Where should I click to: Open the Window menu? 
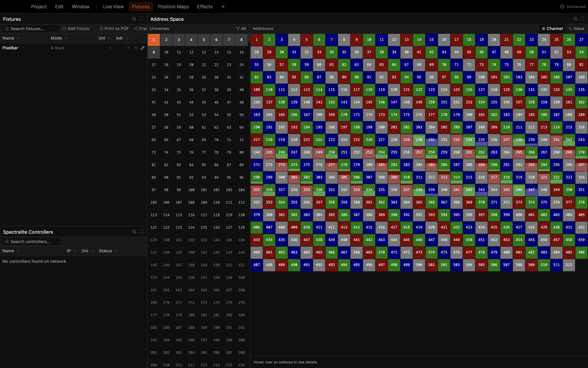(x=81, y=7)
